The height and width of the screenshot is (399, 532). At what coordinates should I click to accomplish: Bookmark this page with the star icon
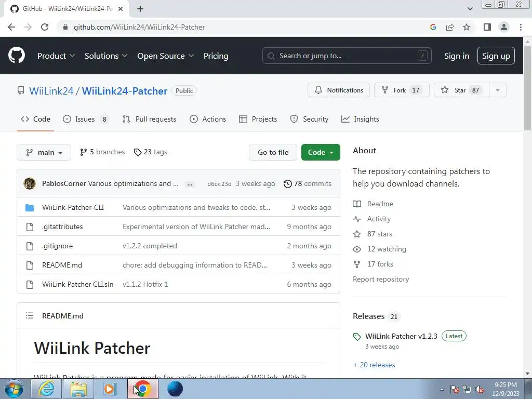point(467,27)
